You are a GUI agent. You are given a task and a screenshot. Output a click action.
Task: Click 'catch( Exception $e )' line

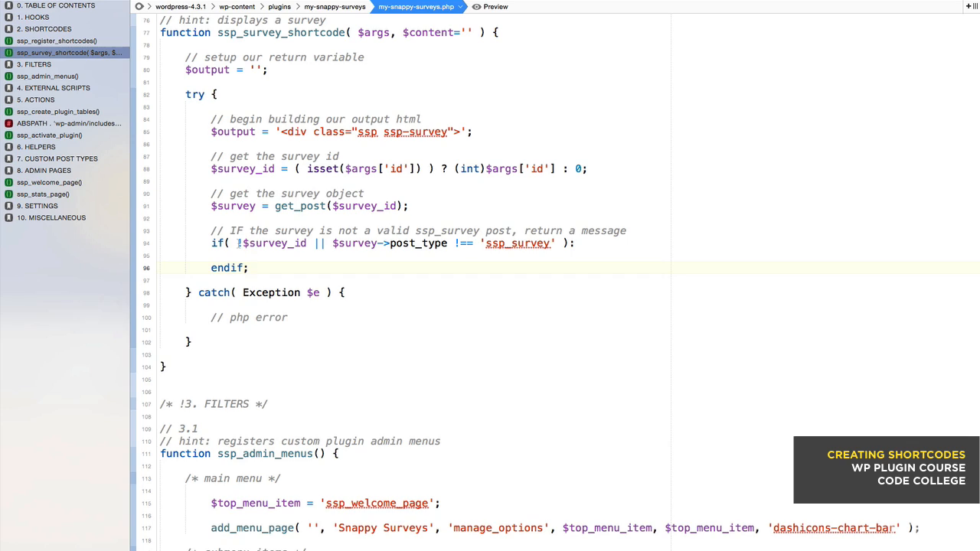pos(265,292)
